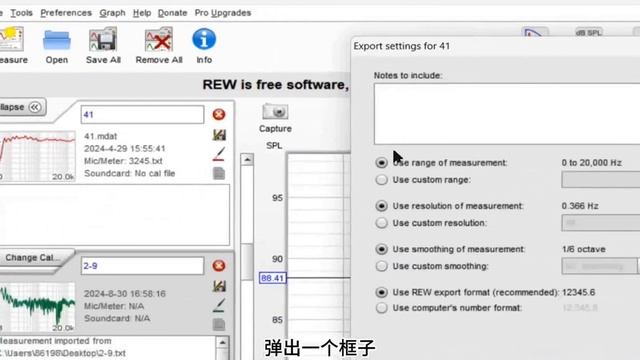Click the save icon for measurement 41

click(x=219, y=135)
